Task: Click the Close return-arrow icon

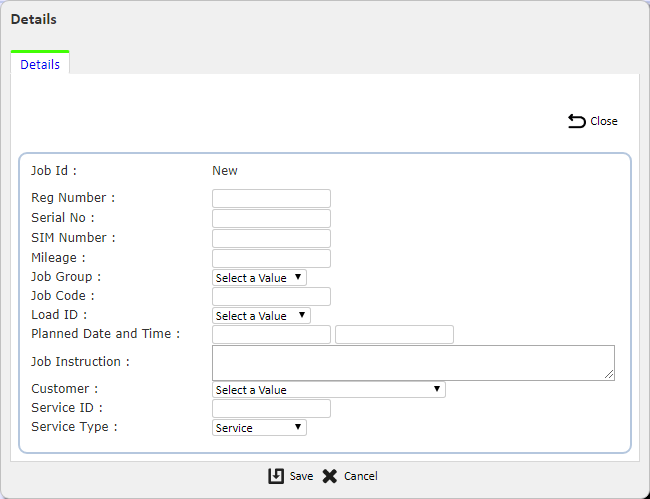Action: tap(577, 121)
